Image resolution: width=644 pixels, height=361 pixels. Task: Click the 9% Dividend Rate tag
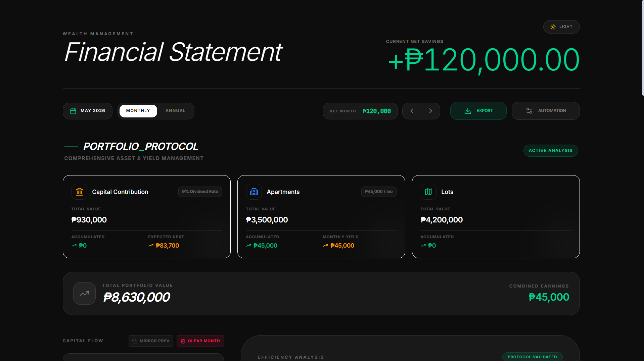200,192
